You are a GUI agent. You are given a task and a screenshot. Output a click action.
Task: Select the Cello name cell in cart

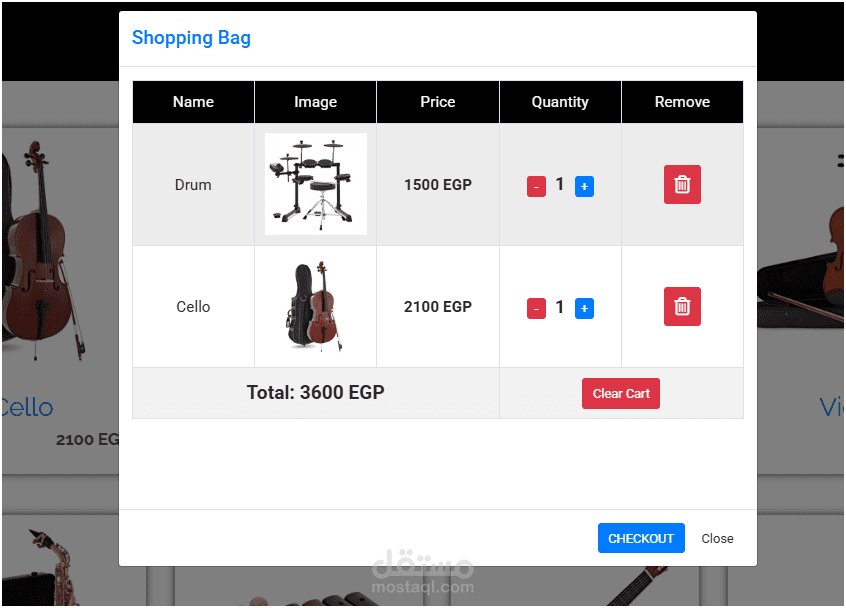(193, 307)
